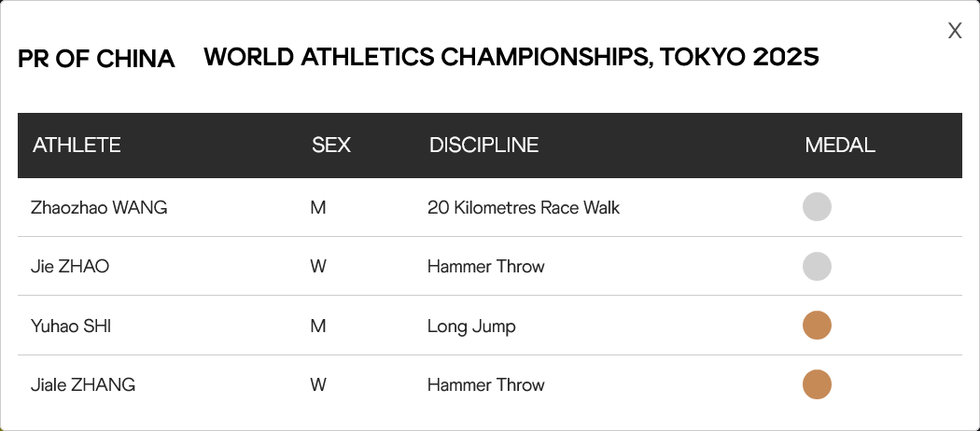Image resolution: width=980 pixels, height=431 pixels.
Task: Select Jiale ZHANG's Hammer Throw discipline
Action: 485,384
